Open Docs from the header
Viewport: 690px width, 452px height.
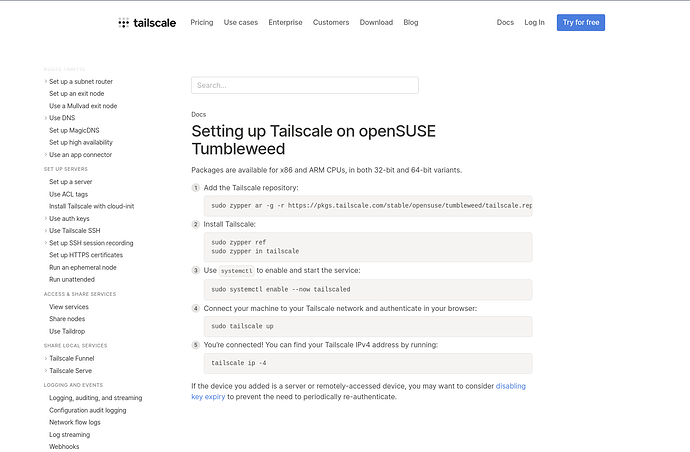pos(505,22)
